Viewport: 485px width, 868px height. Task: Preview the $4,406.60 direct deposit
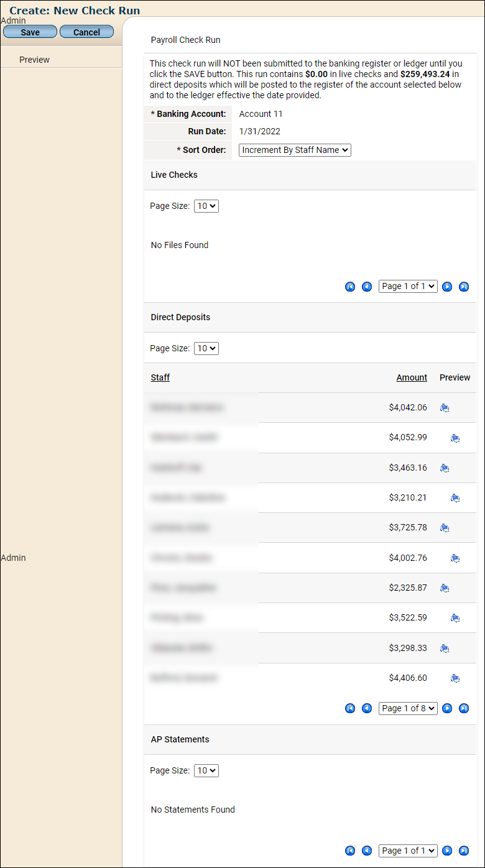click(455, 678)
